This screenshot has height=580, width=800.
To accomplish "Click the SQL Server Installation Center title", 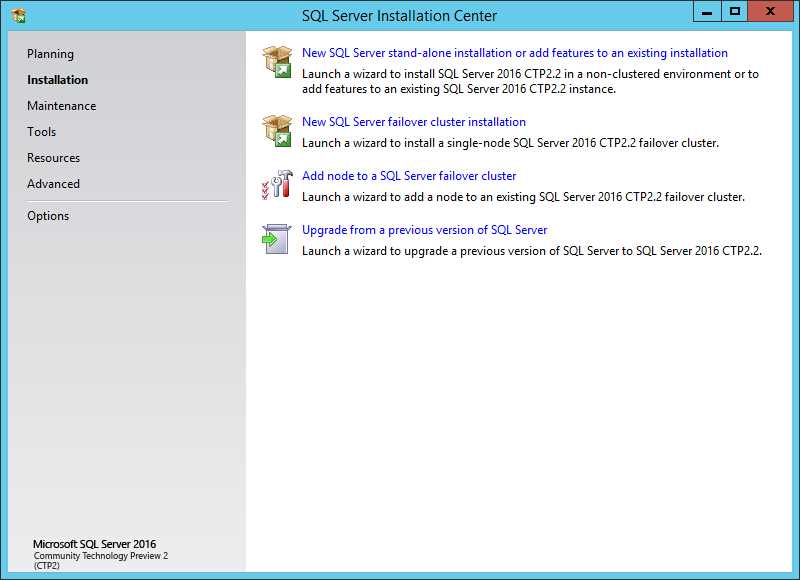I will [399, 16].
